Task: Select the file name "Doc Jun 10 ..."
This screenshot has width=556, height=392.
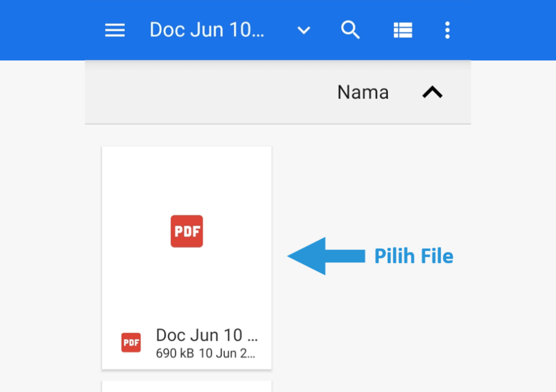Action: 207,335
